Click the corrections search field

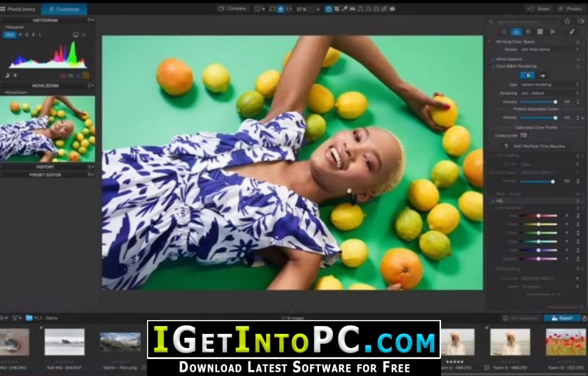[x=525, y=22]
